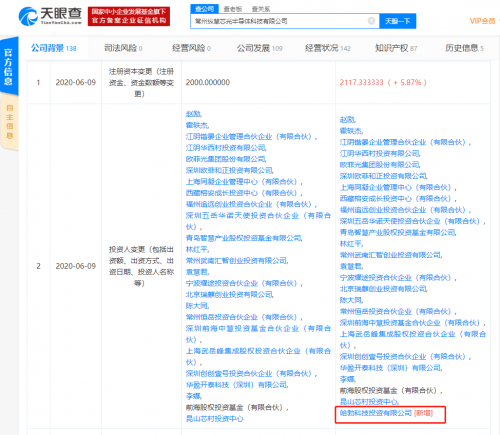Open 青岛智慧产业股权投资基金有限公司 in the pre-change list
The width and height of the screenshot is (500, 435).
click(x=244, y=238)
